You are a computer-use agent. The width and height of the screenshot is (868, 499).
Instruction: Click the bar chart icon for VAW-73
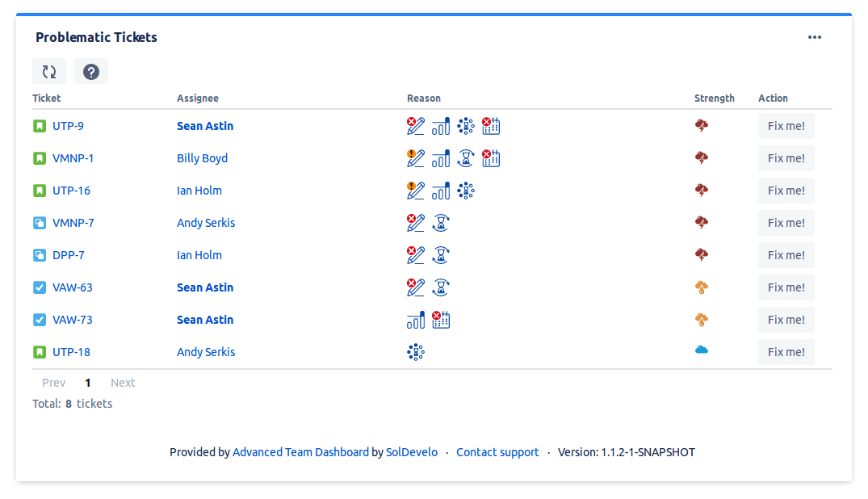coord(416,320)
